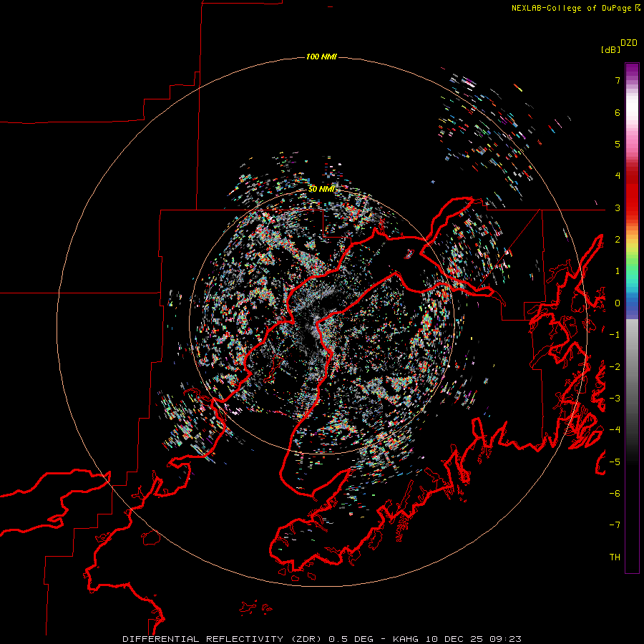Click the purple top of the color bar
Image resolution: width=644 pixels, height=644 pixels.
coord(632,70)
